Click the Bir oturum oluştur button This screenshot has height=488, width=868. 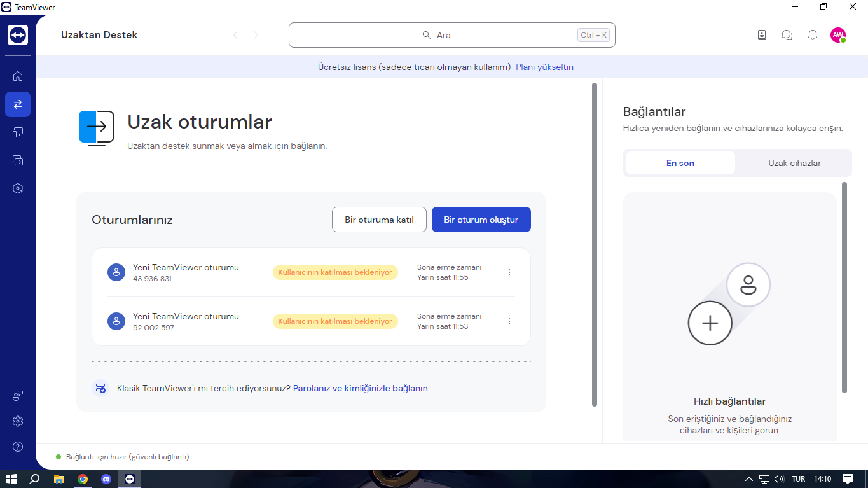(481, 220)
